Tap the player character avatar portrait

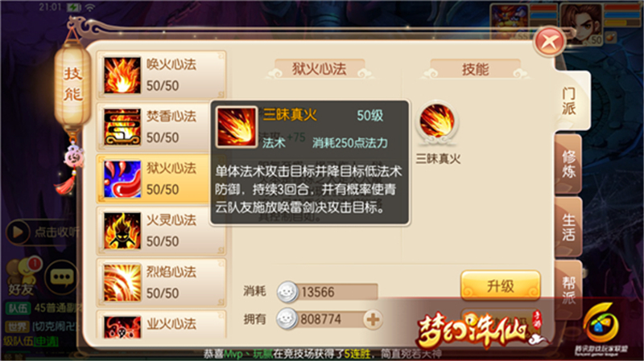(580, 23)
